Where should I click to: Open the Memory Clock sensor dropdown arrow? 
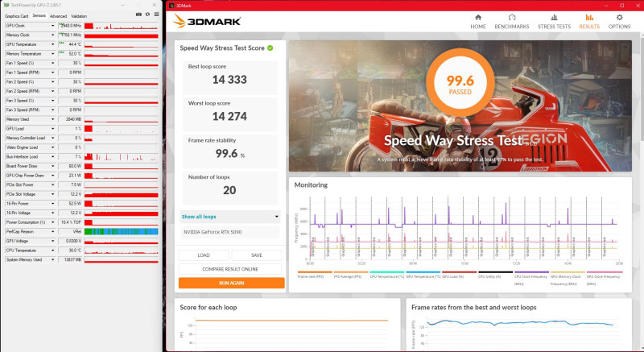pos(52,35)
